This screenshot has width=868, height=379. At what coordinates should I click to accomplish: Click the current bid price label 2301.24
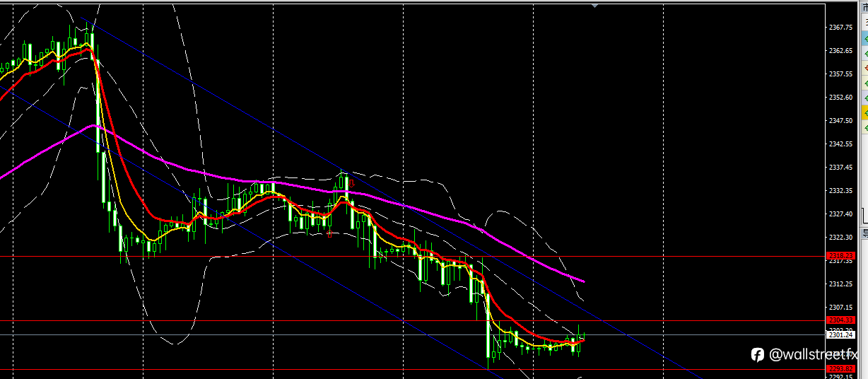[x=841, y=334]
